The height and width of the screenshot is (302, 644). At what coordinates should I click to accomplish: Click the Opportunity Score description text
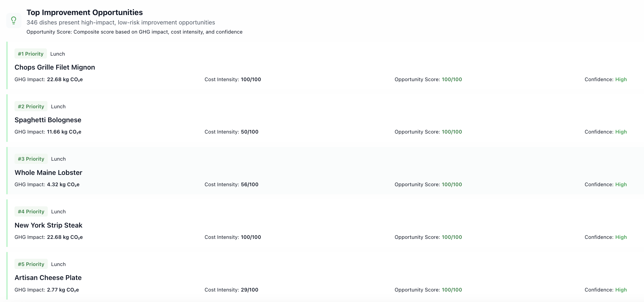point(134,32)
